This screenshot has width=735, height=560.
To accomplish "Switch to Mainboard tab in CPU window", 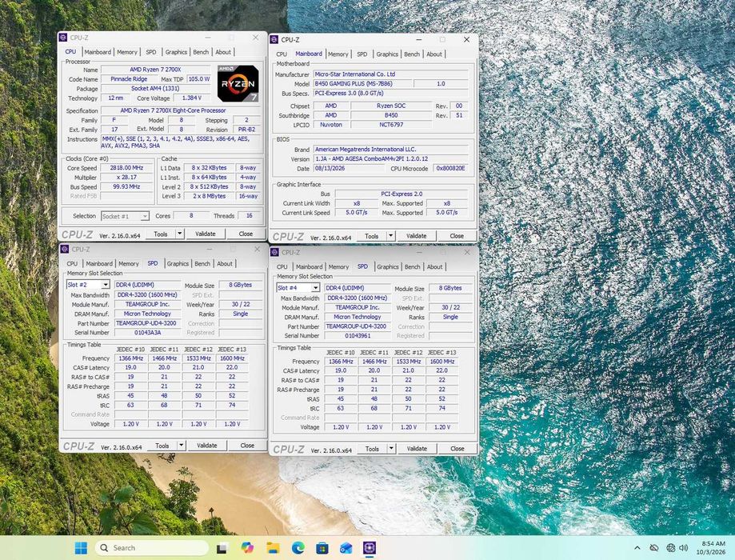I will [x=98, y=52].
